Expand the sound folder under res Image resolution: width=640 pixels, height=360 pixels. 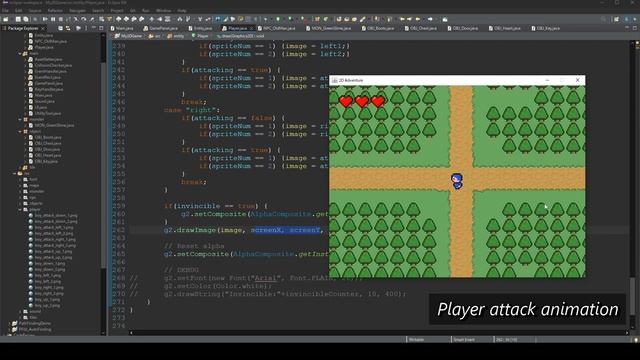20,311
